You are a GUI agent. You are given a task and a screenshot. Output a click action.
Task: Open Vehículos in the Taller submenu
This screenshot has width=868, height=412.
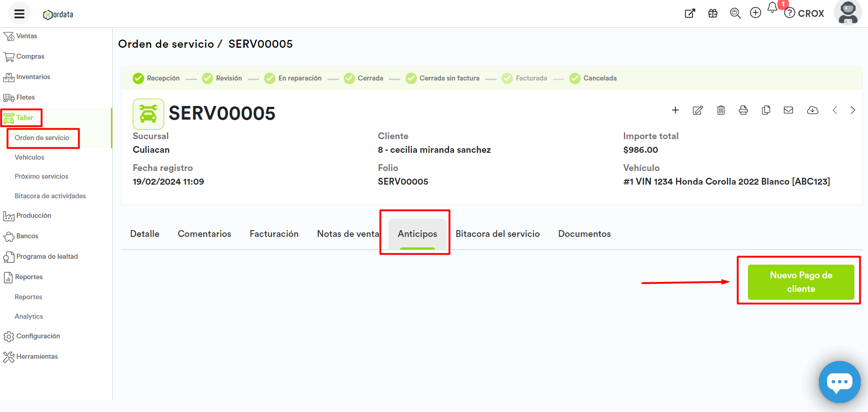click(x=30, y=157)
